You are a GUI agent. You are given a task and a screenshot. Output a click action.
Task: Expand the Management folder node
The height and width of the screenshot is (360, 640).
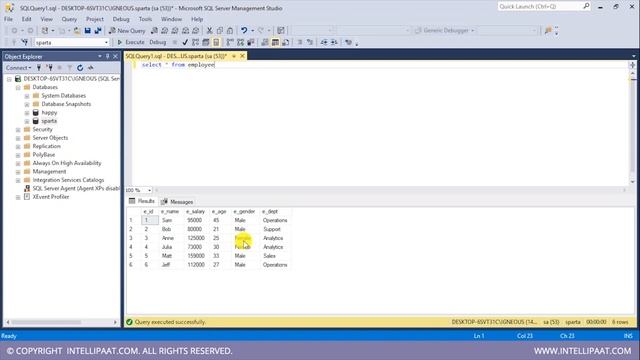tap(18, 172)
